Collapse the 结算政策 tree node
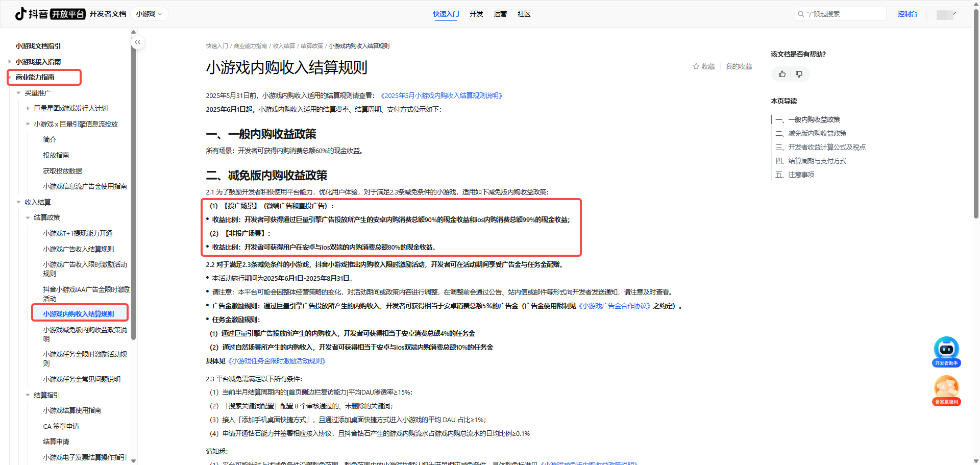 (28, 218)
